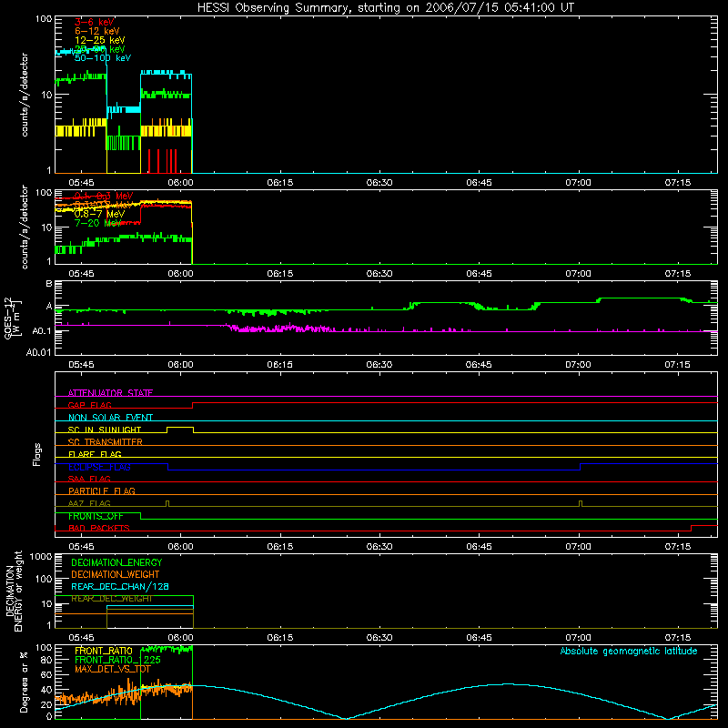This screenshot has width=728, height=728.
Task: Select the NON_SOLAR_EVENT flag label
Action: coord(110,418)
